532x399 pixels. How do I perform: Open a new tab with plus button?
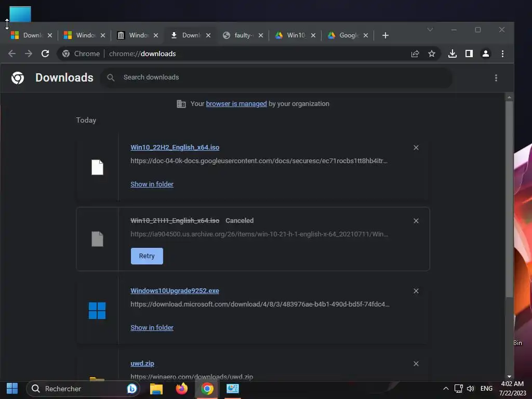coord(385,35)
